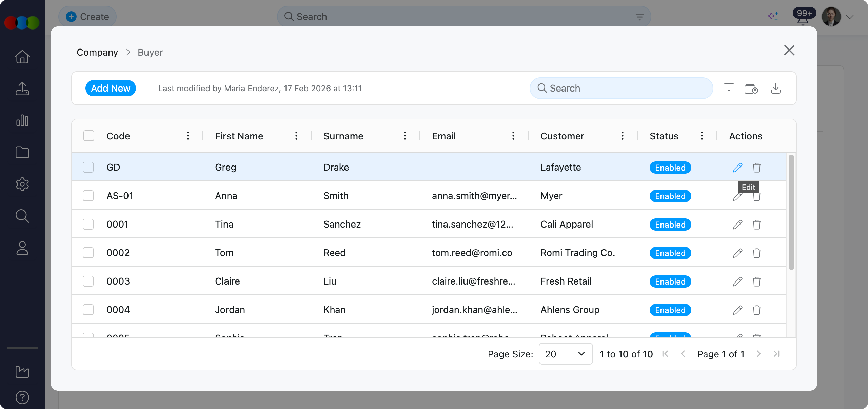Click the download export icon
This screenshot has height=409, width=868.
775,89
